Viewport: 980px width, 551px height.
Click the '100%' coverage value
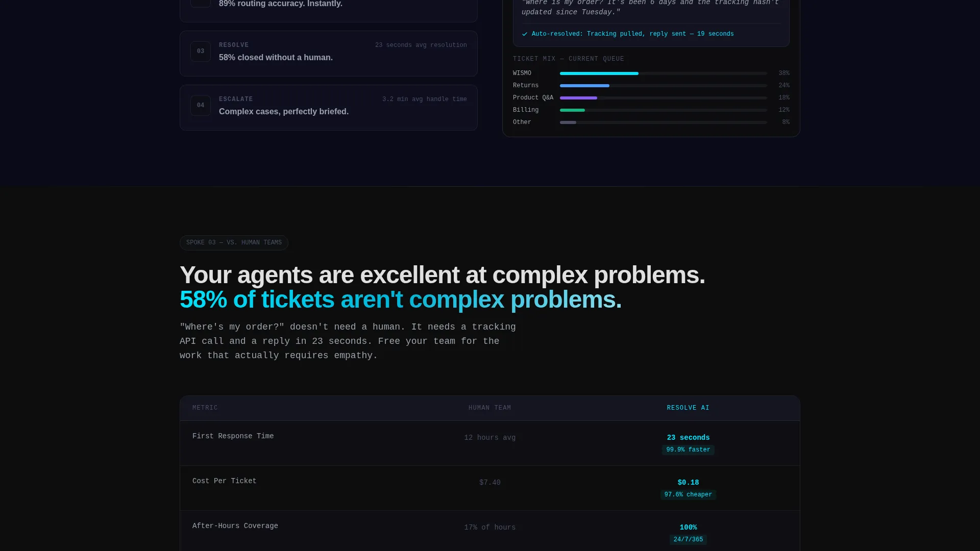pos(688,528)
